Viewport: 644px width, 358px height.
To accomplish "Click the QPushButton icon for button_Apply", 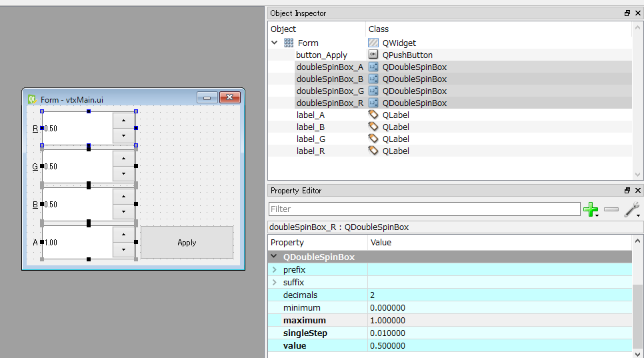I will (373, 55).
